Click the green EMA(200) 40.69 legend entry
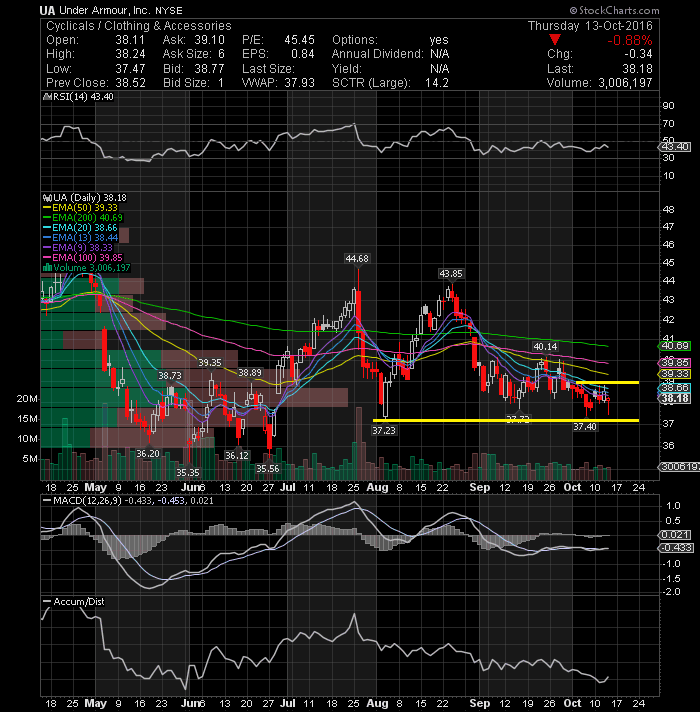This screenshot has width=700, height=712. (x=83, y=218)
